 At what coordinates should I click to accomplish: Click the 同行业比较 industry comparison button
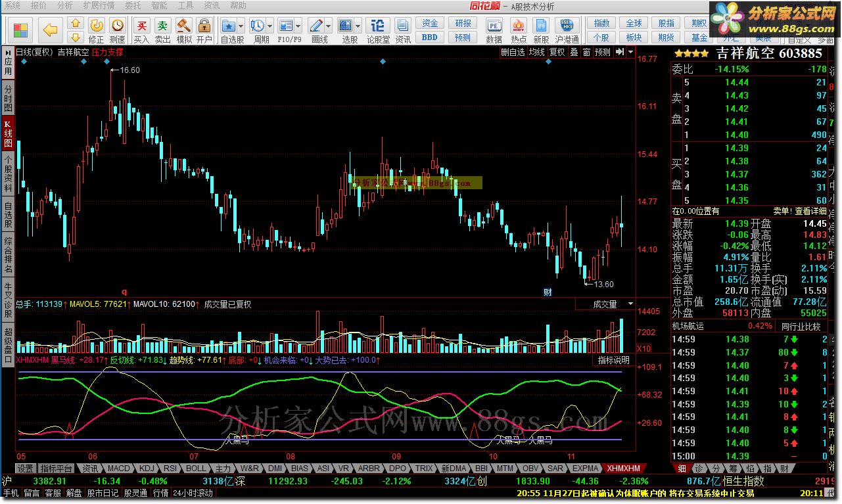[x=801, y=327]
